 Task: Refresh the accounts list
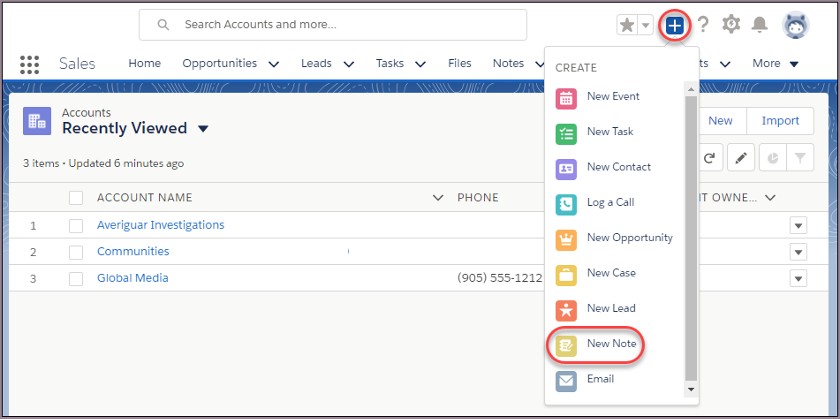(x=709, y=158)
